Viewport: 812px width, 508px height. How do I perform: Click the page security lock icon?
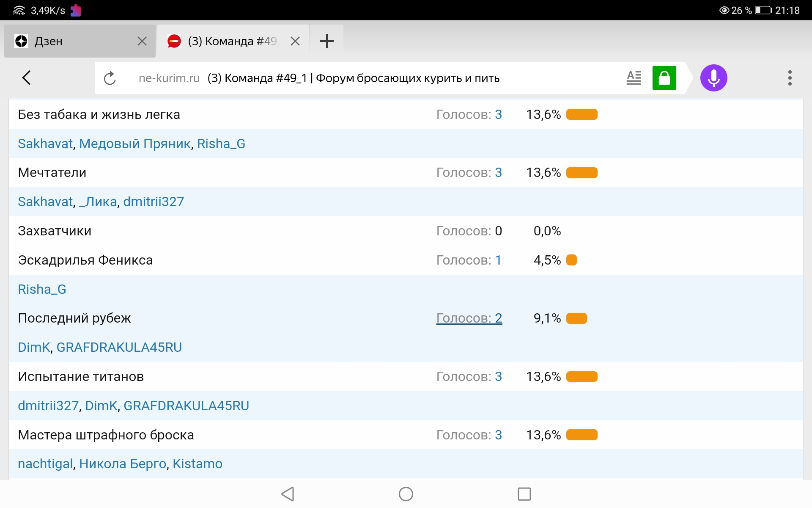pos(664,78)
